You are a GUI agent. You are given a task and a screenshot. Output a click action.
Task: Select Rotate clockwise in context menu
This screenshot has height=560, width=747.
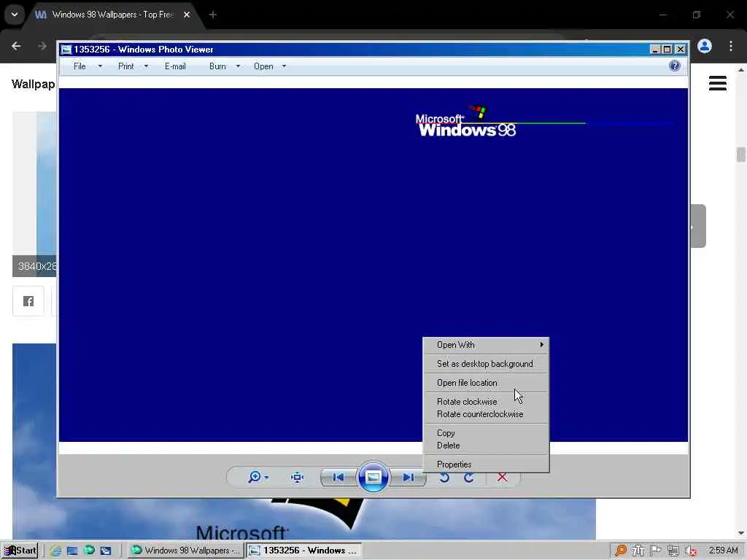pos(486,402)
